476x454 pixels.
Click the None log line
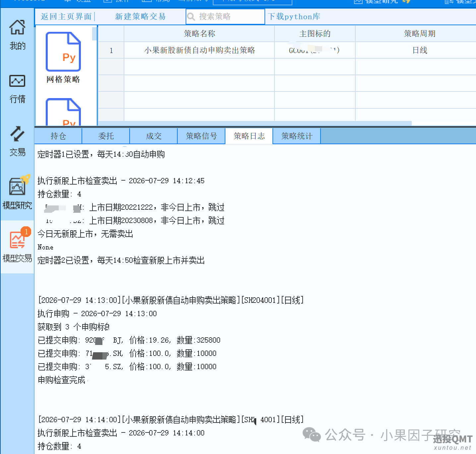[45, 247]
